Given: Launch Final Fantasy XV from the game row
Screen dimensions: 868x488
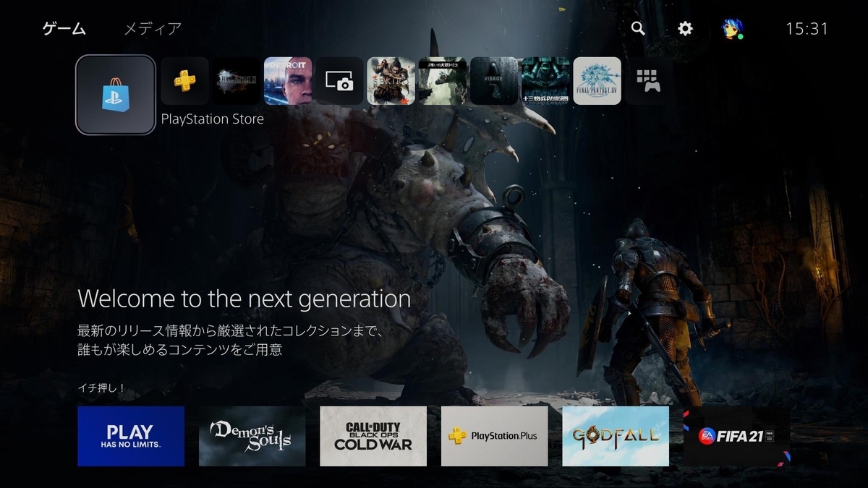Looking at the screenshot, I should (x=237, y=81).
